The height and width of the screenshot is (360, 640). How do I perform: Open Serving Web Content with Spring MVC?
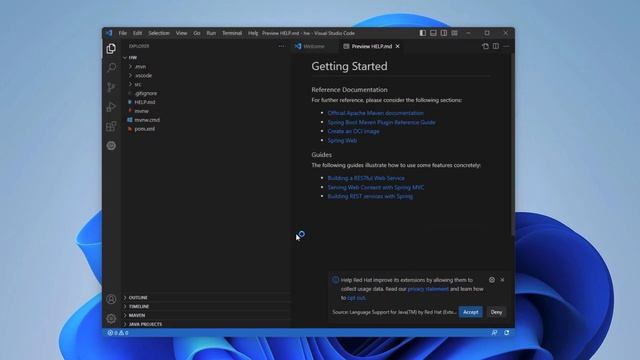pos(376,187)
